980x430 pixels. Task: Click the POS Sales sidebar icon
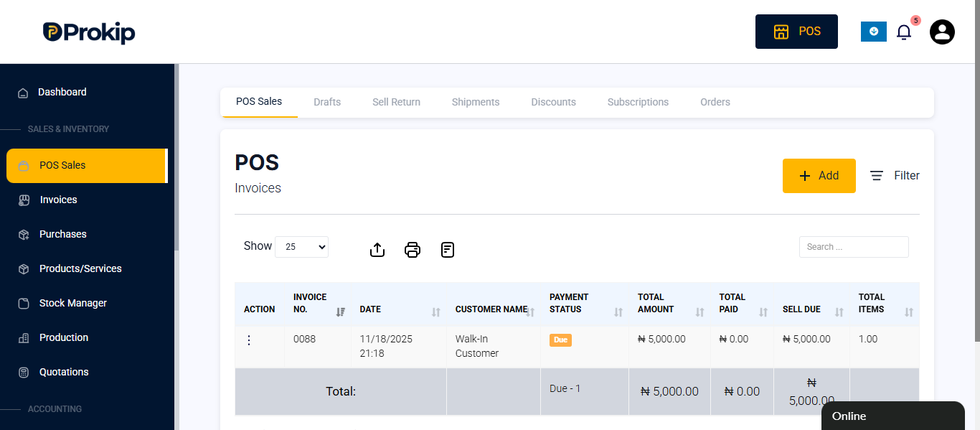pos(24,166)
